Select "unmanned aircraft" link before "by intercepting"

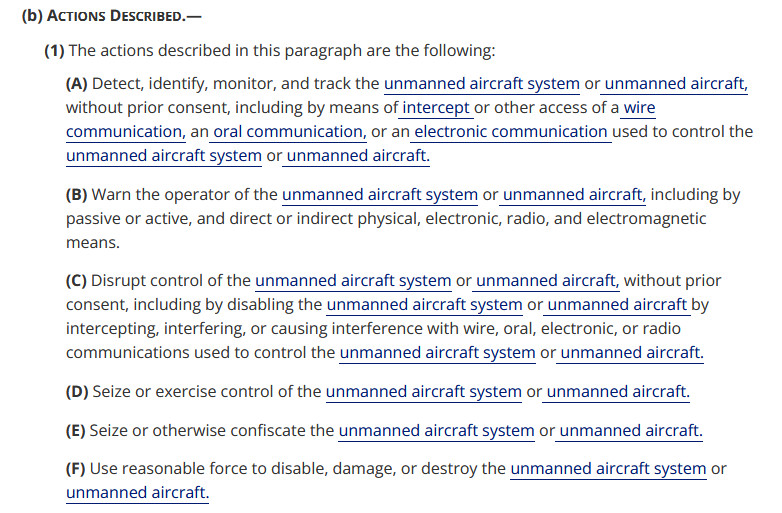click(617, 305)
